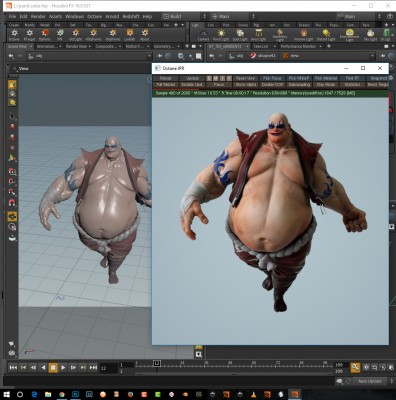
Task: Select the viewport Select tool arrow
Action: 12,116
